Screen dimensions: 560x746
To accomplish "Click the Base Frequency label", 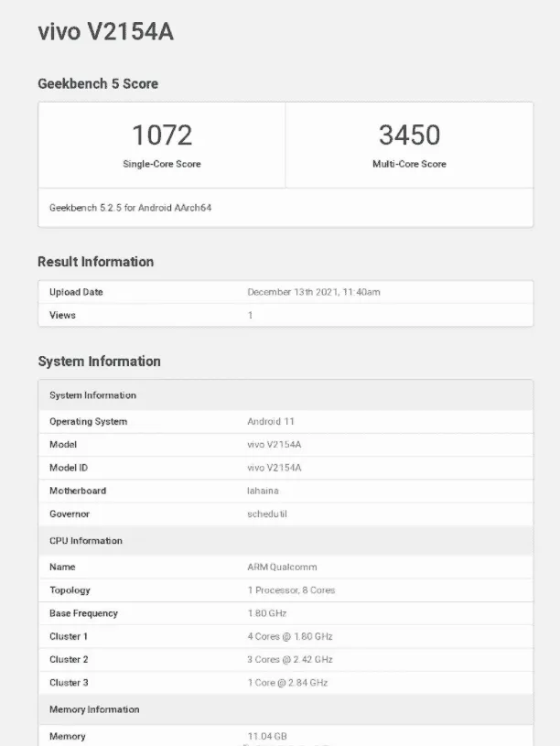I will pos(83,613).
